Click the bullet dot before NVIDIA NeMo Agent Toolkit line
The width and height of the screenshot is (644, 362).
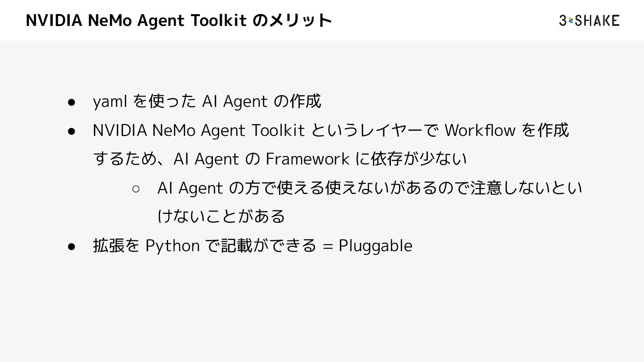(71, 131)
